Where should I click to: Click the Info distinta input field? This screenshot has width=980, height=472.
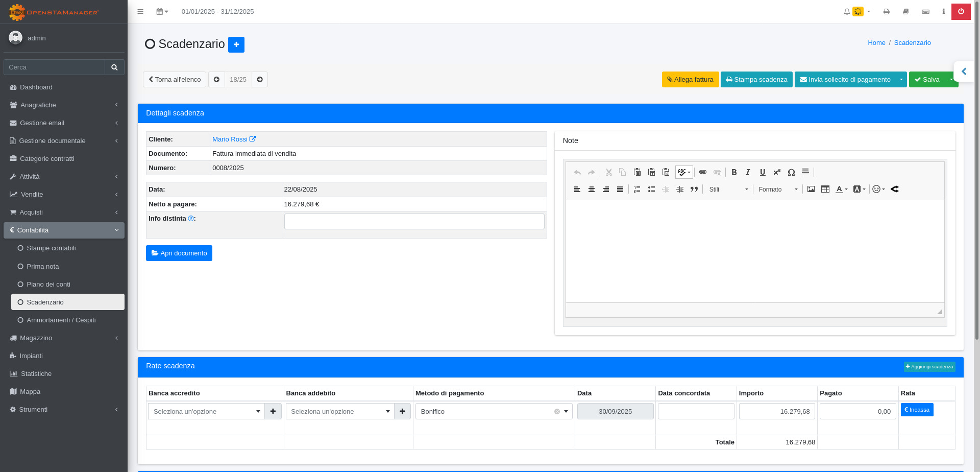point(414,221)
